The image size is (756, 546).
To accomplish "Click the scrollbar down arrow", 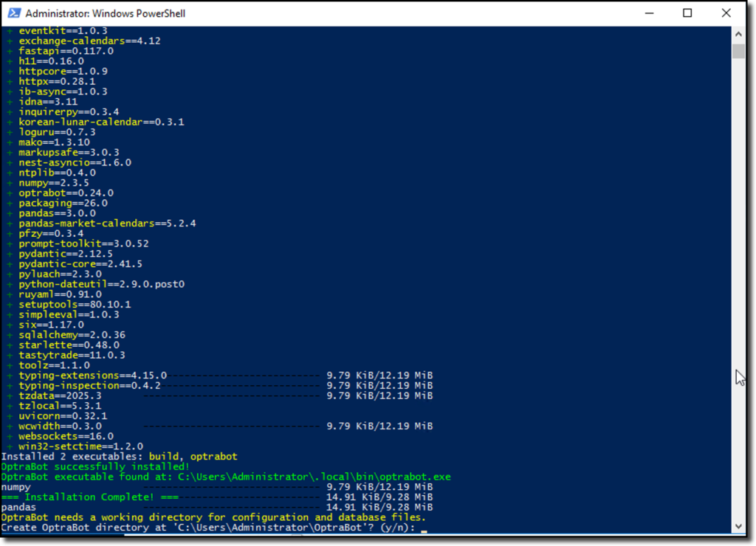I will pyautogui.click(x=738, y=526).
